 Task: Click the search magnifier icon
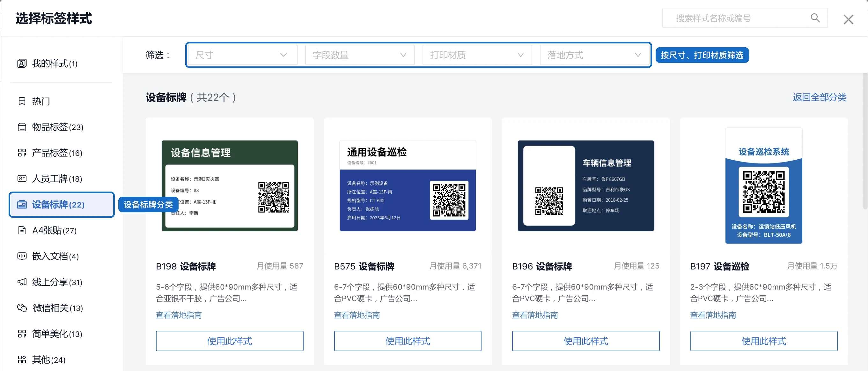click(x=815, y=18)
